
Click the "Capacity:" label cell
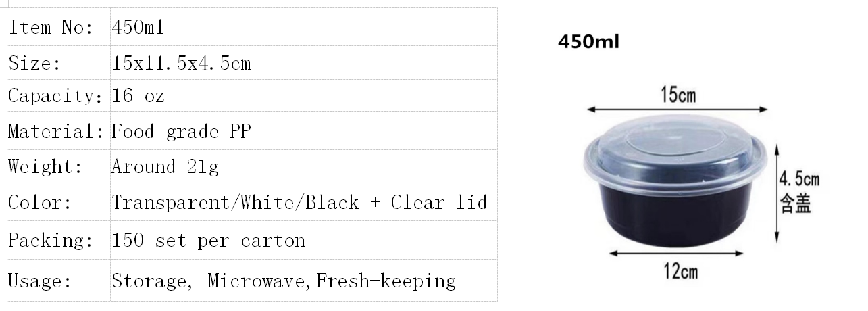pyautogui.click(x=57, y=96)
